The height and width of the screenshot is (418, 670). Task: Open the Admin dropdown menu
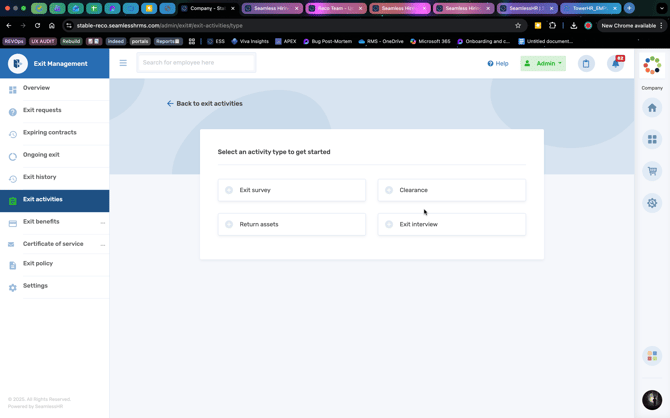click(x=543, y=63)
